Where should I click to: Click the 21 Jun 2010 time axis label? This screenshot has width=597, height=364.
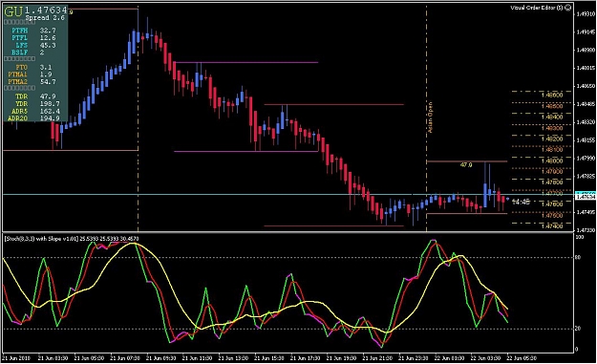coord(16,358)
